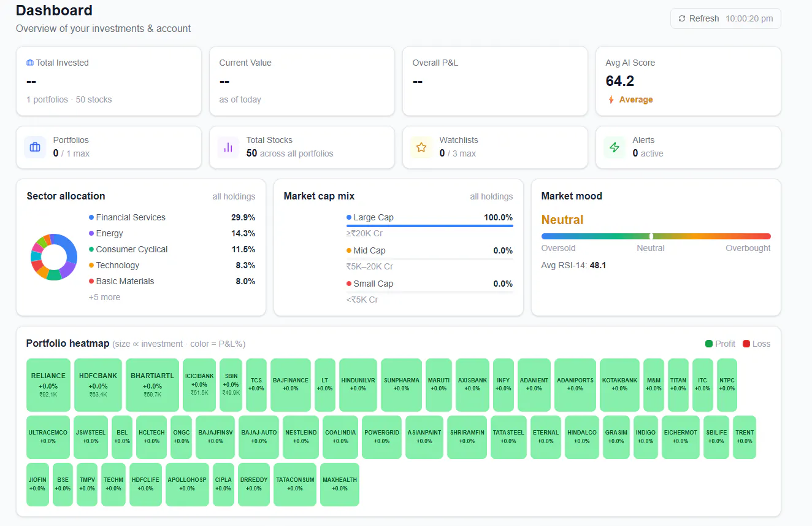The image size is (812, 526).
Task: Click the Portfolios briefcase icon
Action: click(35, 147)
